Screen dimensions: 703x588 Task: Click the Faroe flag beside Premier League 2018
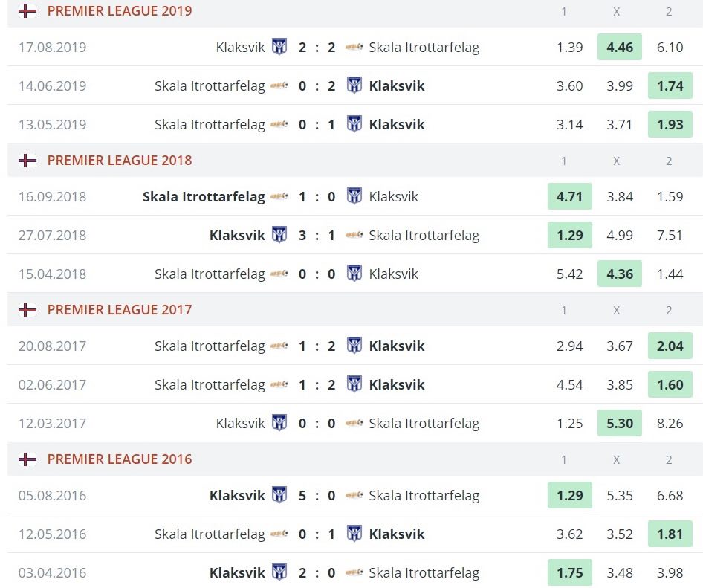click(27, 161)
